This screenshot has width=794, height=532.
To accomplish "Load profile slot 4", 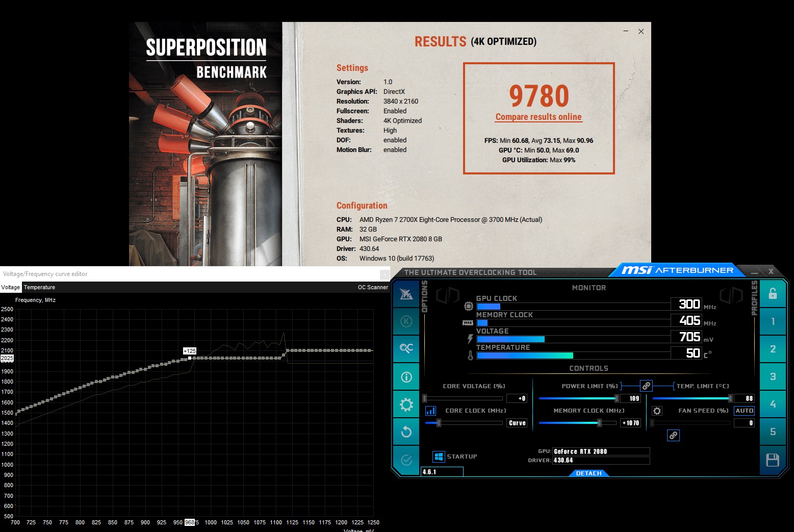I will [773, 404].
